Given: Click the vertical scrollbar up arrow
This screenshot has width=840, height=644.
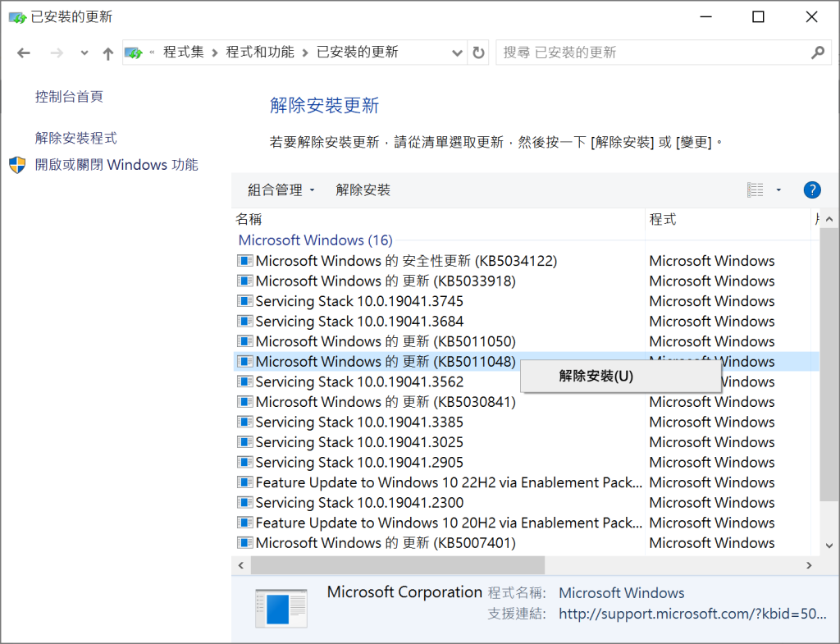Looking at the screenshot, I should pyautogui.click(x=829, y=218).
